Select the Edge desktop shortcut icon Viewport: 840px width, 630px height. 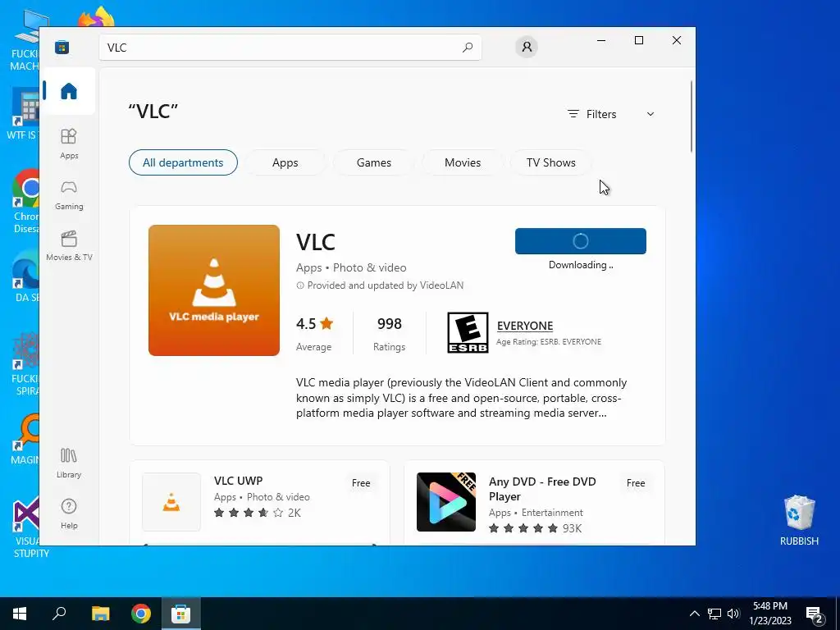click(x=25, y=276)
